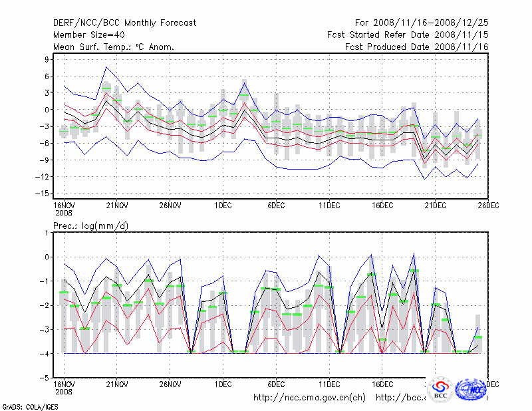The height and width of the screenshot is (411, 532).
Task: Click the DERF/NCC/BCC Monthly Forecast title
Action: click(124, 23)
